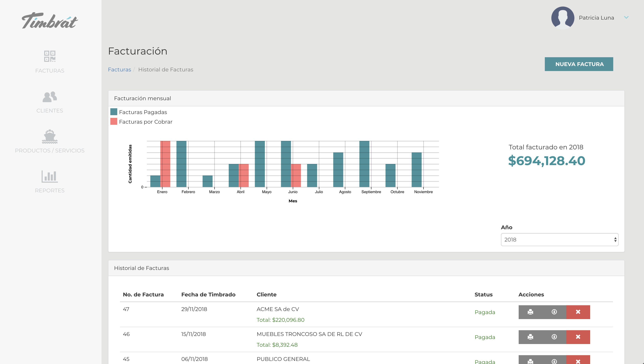Click Patricia Luna's profile avatar
This screenshot has height=364, width=644.
[x=562, y=18]
